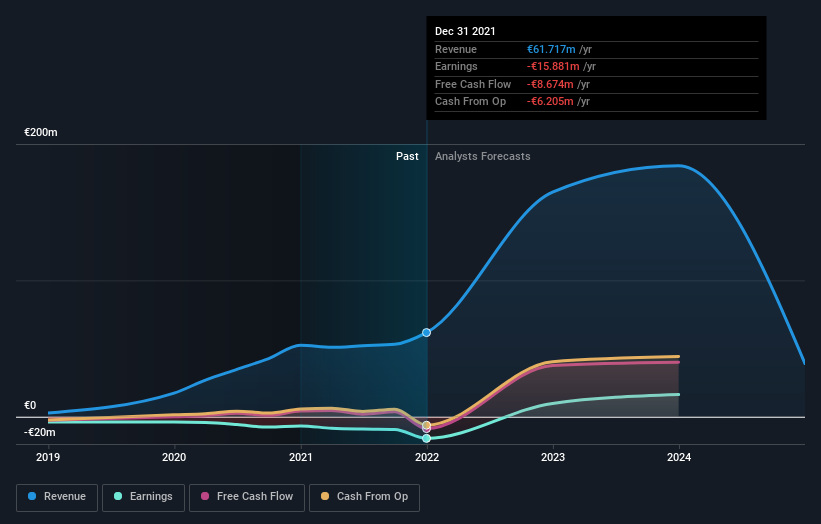The image size is (821, 524).
Task: Toggle the Free Cash Flow legend button
Action: click(247, 497)
